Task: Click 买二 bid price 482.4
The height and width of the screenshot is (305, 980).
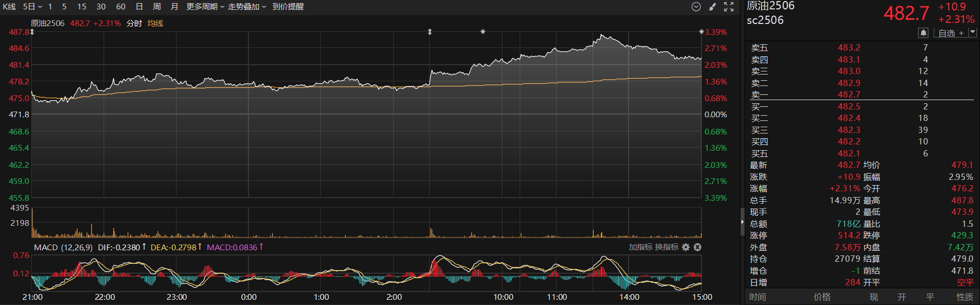Action: pos(849,118)
